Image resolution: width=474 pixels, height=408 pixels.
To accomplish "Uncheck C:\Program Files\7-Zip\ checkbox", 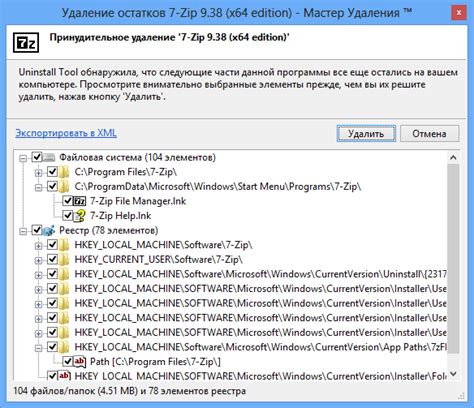I will point(53,172).
